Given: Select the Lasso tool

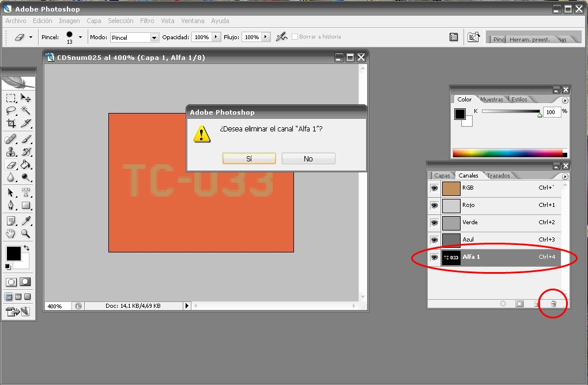Looking at the screenshot, I should 11,111.
